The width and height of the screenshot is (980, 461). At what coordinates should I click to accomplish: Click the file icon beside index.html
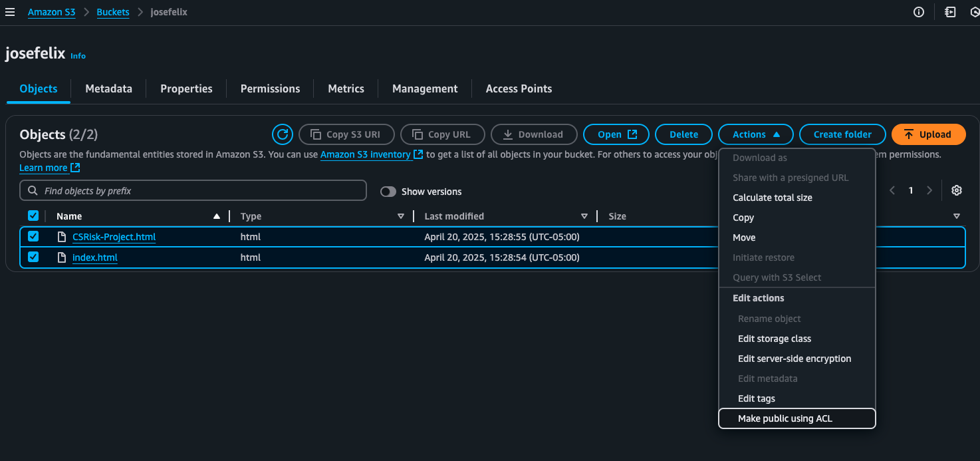62,257
